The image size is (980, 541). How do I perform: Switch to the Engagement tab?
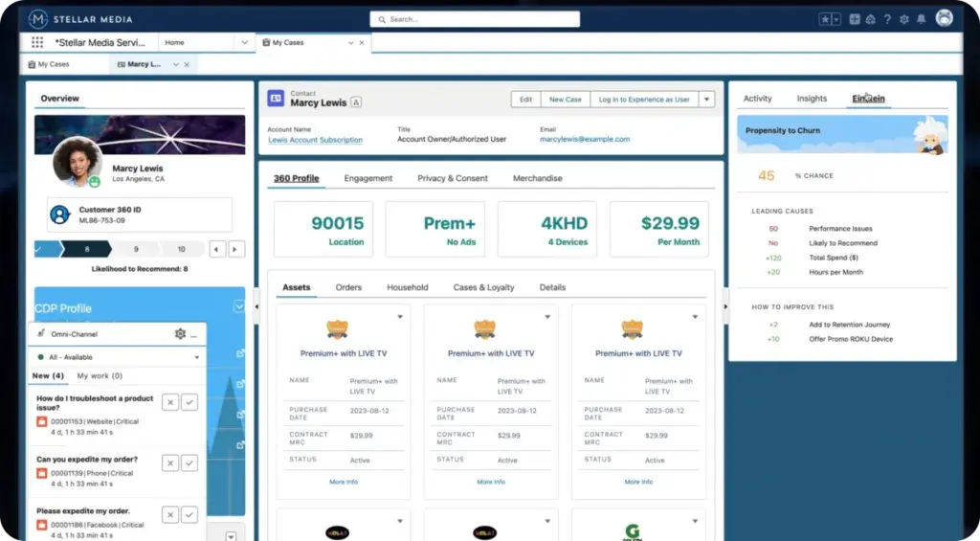368,178
